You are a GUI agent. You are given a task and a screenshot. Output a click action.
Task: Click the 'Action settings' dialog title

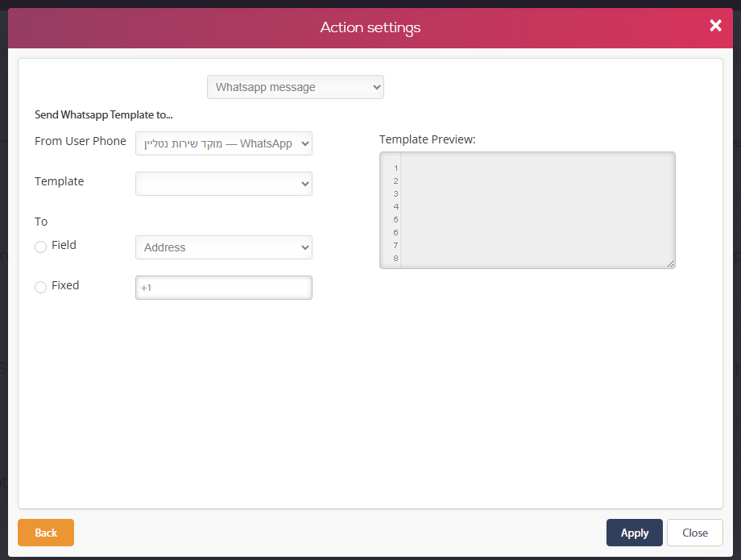370,27
